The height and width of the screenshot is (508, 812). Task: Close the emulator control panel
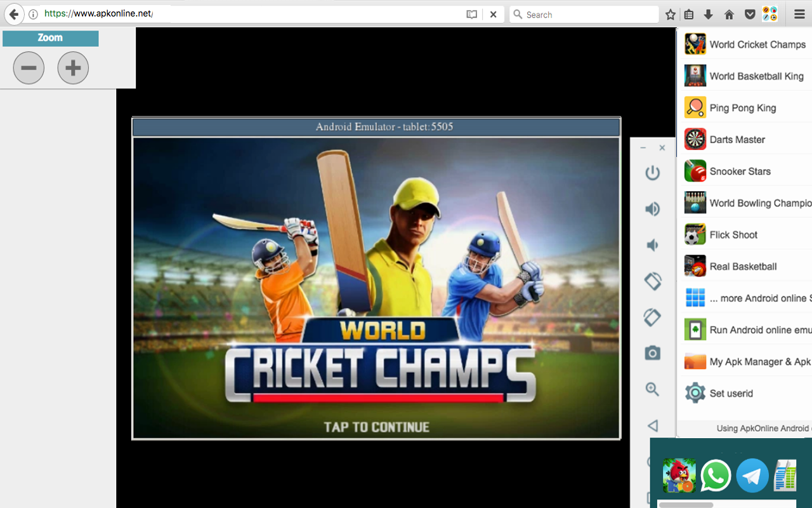(x=662, y=147)
